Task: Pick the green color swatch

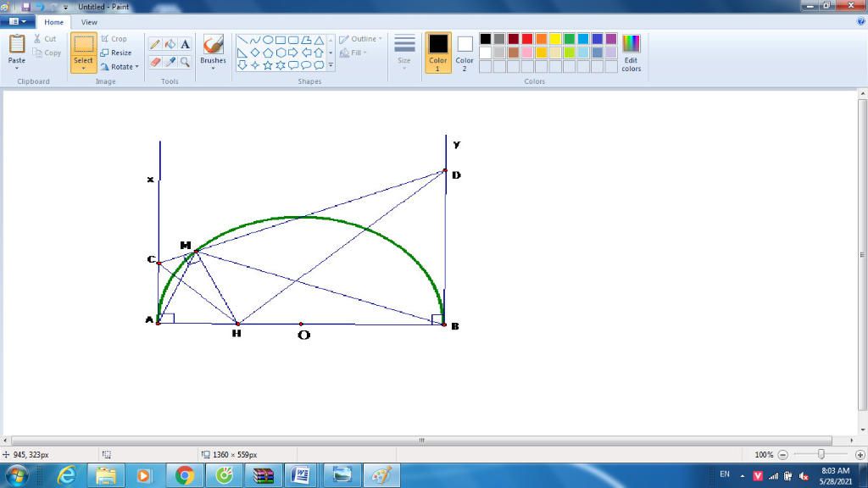Action: pos(569,39)
